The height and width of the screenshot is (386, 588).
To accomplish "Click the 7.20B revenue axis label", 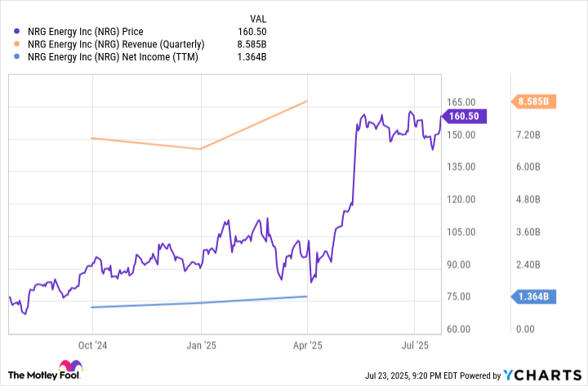I will [x=528, y=135].
